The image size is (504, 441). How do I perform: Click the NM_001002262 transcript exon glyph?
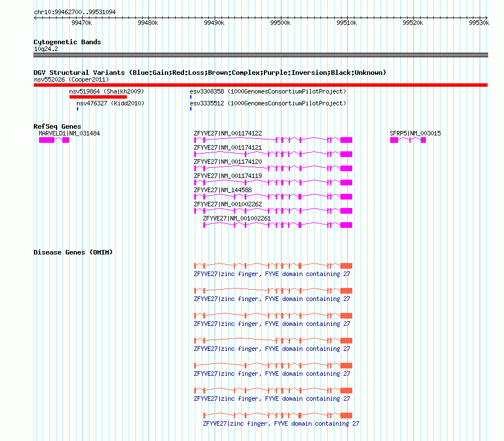(x=273, y=211)
